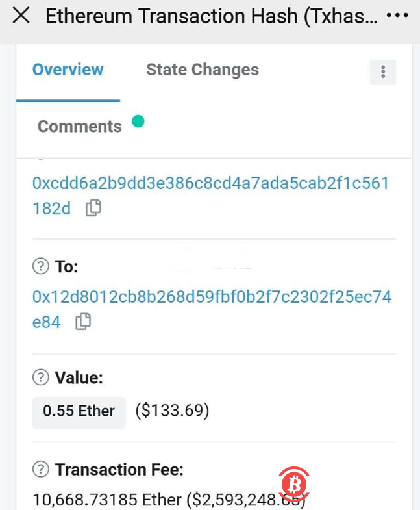Switch to the Overview tab

click(x=68, y=70)
